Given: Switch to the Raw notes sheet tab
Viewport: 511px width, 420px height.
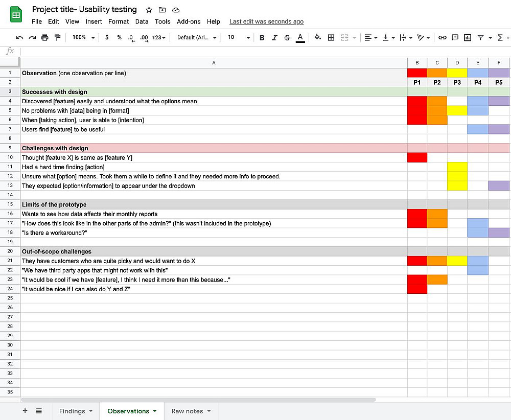Looking at the screenshot, I should pyautogui.click(x=191, y=411).
